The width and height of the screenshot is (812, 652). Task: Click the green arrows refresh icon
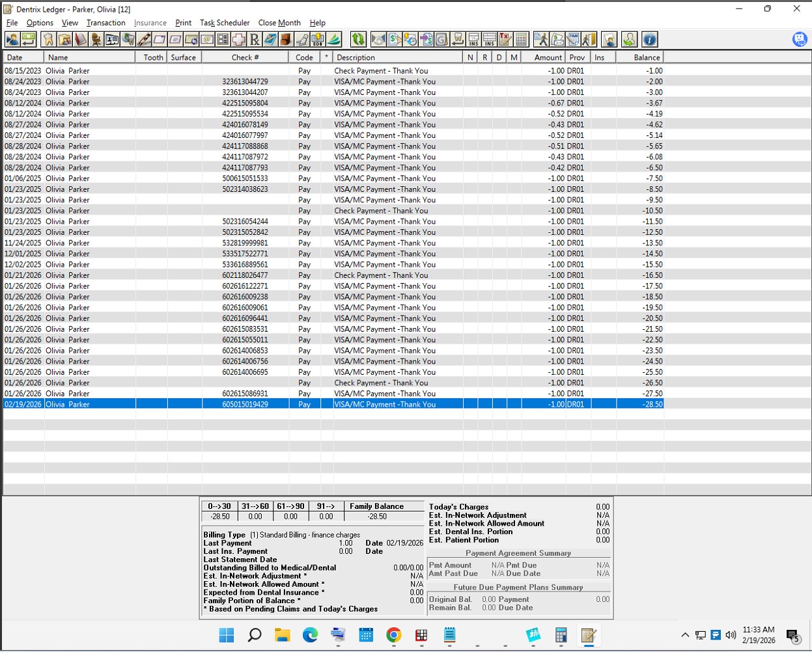click(x=358, y=40)
